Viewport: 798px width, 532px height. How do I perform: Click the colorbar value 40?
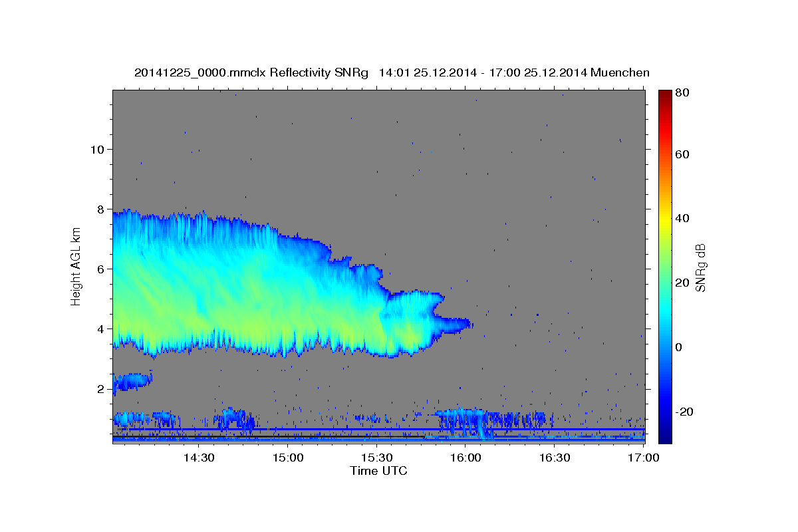click(682, 218)
